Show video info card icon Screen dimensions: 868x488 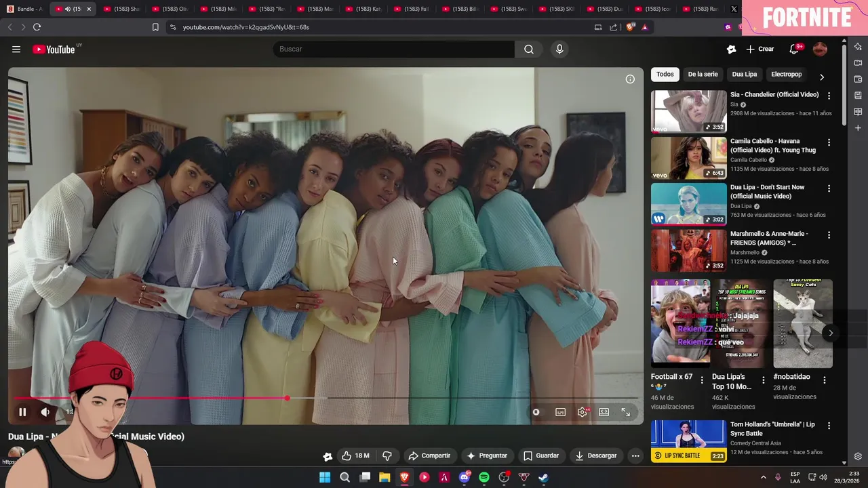[630, 79]
